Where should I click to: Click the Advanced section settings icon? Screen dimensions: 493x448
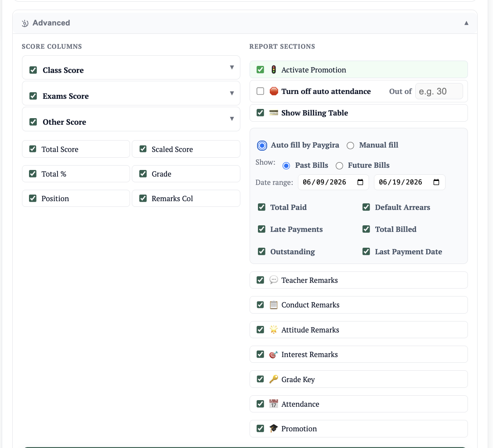(x=25, y=23)
